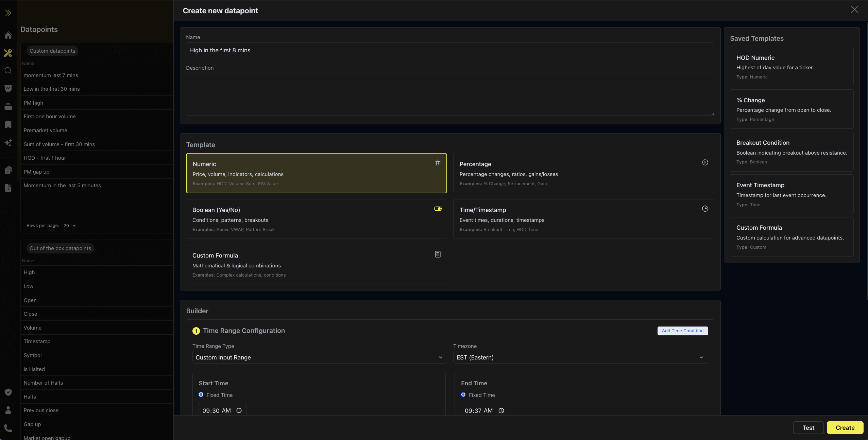The height and width of the screenshot is (440, 868).
Task: Select End Time Fixed Time radio
Action: (463, 394)
